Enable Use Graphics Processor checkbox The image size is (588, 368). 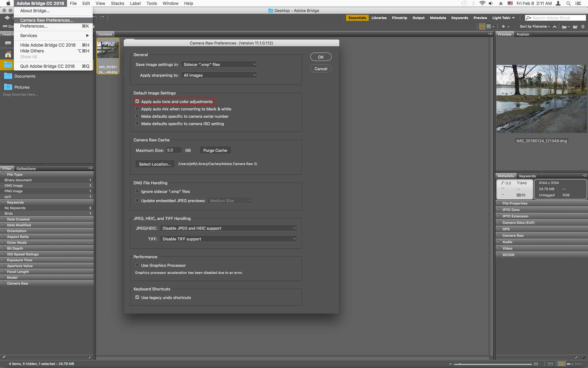[137, 265]
